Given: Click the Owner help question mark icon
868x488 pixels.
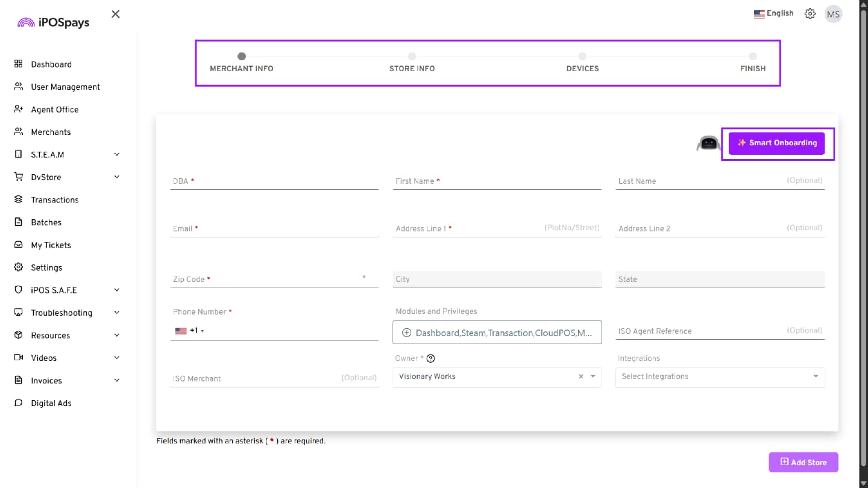Looking at the screenshot, I should tap(430, 358).
